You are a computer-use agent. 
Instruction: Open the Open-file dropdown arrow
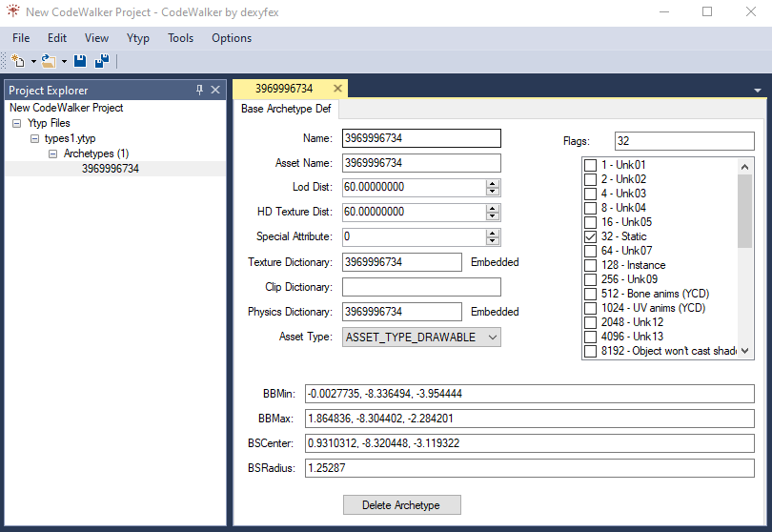pos(64,62)
